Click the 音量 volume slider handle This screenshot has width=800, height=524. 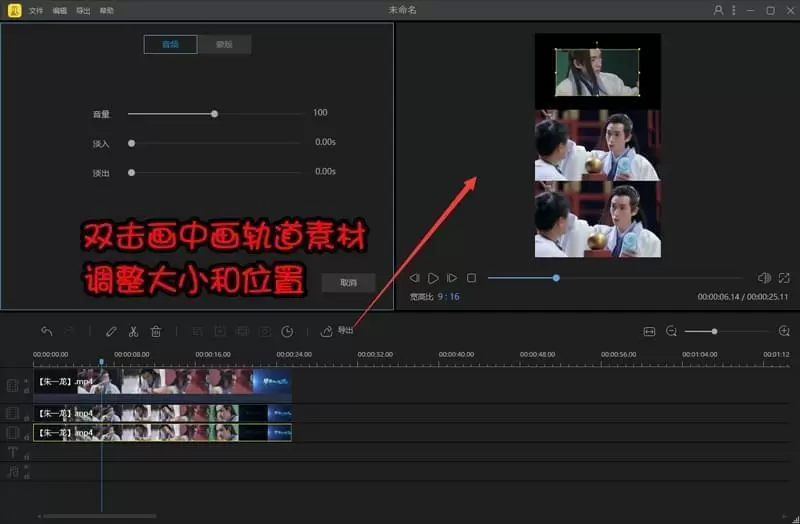click(x=214, y=114)
